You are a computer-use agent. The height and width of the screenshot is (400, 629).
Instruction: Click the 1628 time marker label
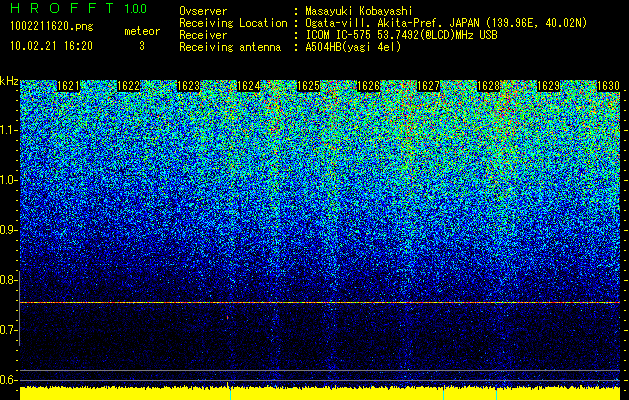pyautogui.click(x=489, y=86)
